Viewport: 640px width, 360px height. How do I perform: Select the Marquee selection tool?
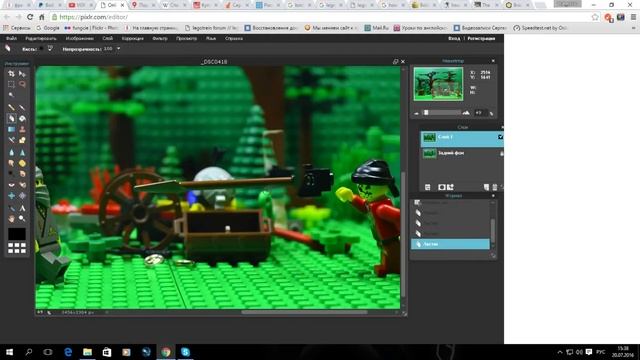pyautogui.click(x=11, y=84)
